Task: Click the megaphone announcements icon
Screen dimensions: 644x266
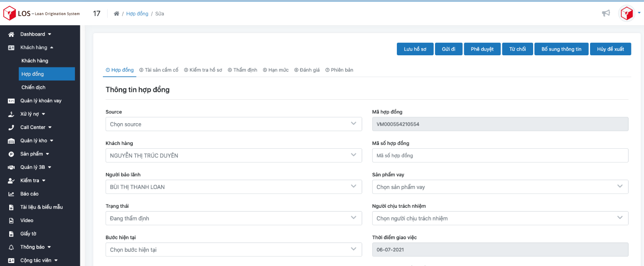Action: tap(606, 13)
